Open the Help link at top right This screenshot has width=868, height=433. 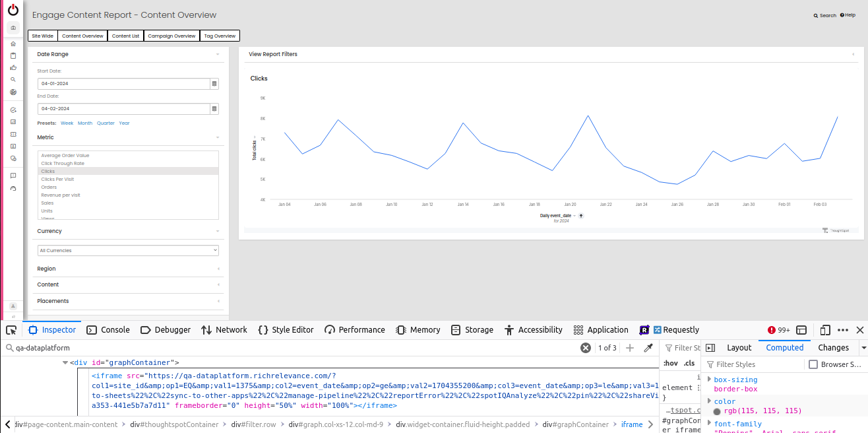tap(848, 15)
